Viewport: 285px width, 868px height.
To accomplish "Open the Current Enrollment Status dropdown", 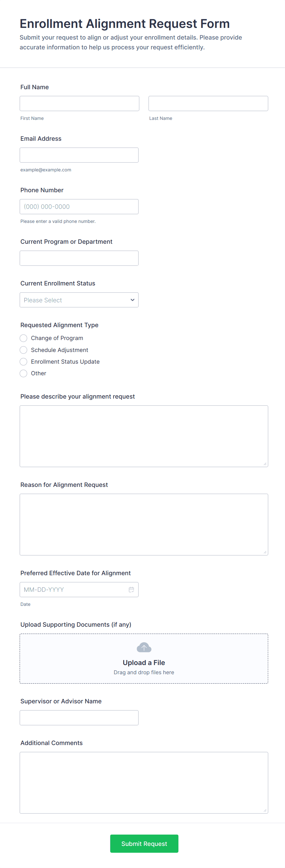I will 79,300.
